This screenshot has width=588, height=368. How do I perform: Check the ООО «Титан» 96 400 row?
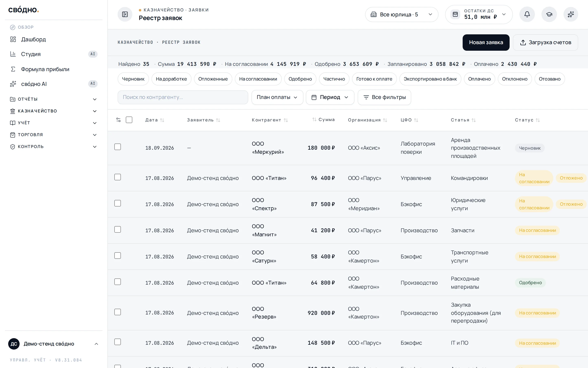[x=118, y=177]
